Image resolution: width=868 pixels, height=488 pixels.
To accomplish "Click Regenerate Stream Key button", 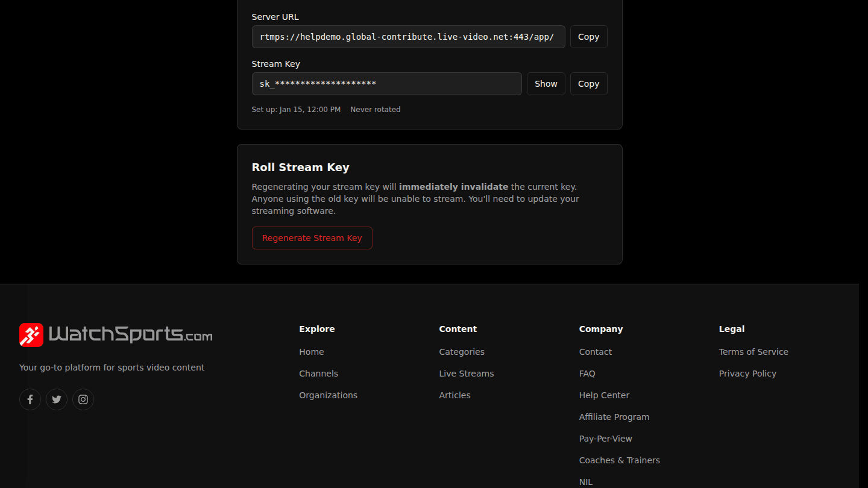I will tap(312, 238).
